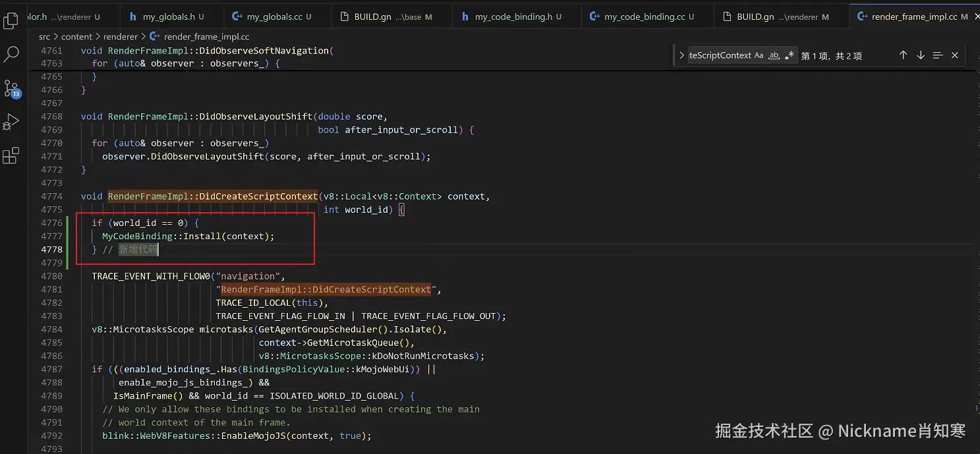
Task: Click line number 4787 in gutter
Action: click(51, 369)
